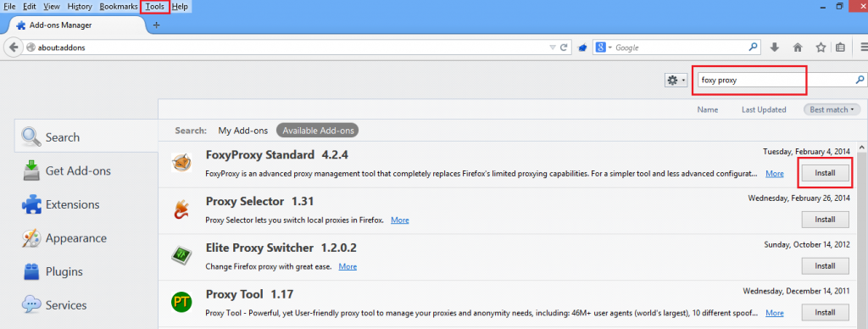Switch to My Add-ons filter

[x=243, y=131]
